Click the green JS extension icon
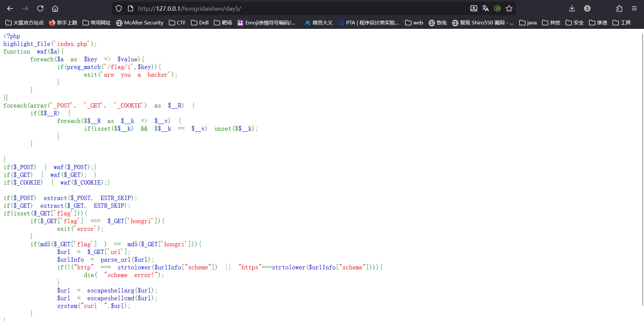 [497, 8]
